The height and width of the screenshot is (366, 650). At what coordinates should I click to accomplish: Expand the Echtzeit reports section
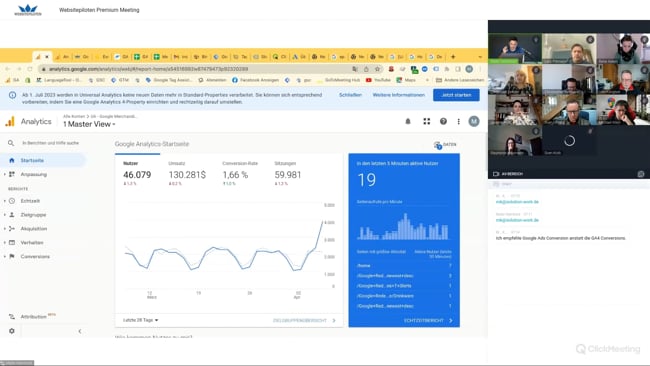coord(5,201)
